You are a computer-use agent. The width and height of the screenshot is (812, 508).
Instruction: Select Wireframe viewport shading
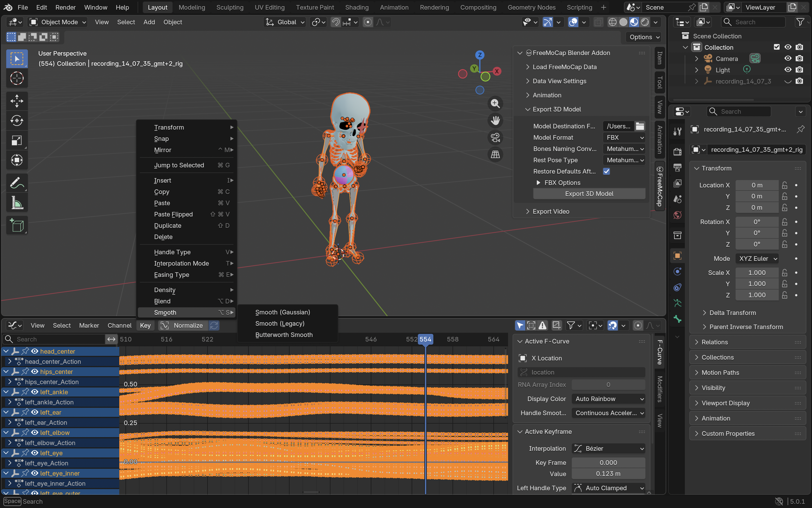coord(612,22)
